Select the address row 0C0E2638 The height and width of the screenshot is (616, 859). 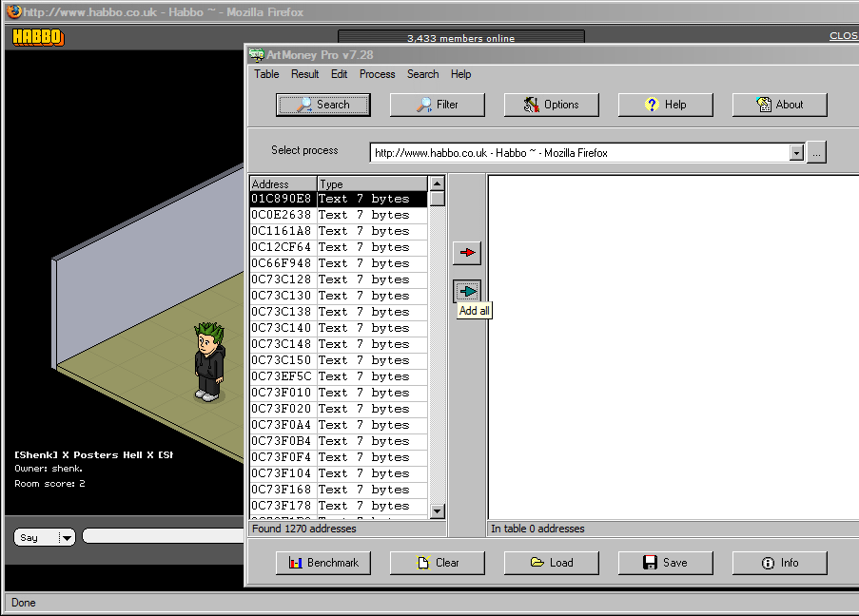coord(339,215)
